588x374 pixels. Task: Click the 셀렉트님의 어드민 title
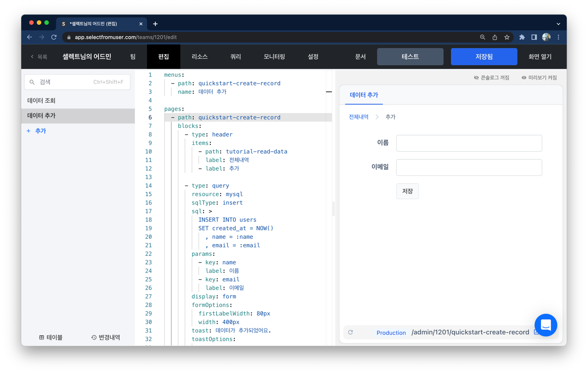click(x=87, y=57)
